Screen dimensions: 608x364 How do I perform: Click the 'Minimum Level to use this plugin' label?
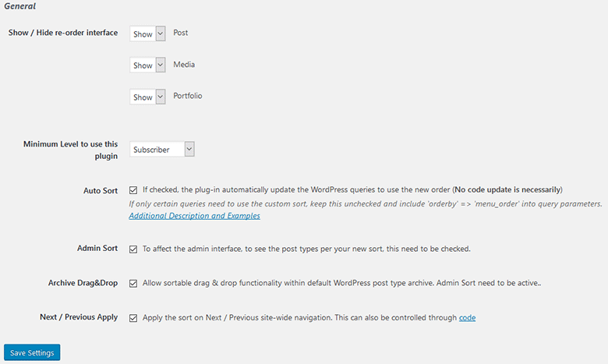pos(71,150)
